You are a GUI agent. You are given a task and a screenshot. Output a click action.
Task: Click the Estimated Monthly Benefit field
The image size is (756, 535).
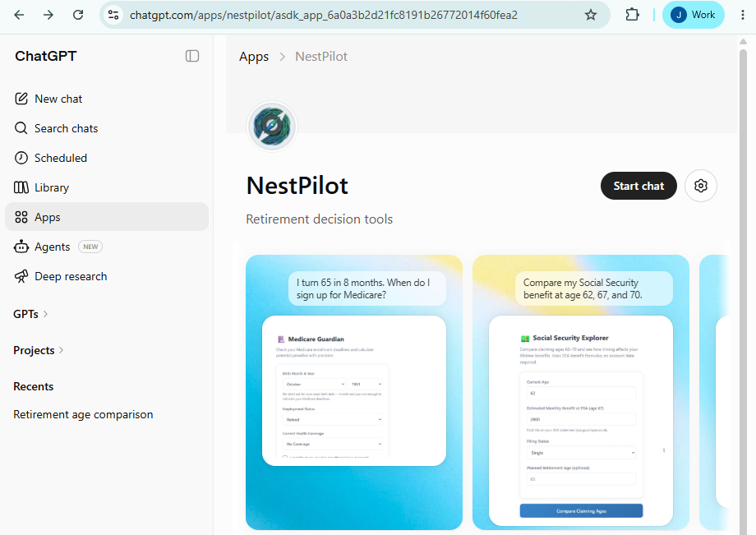(581, 419)
